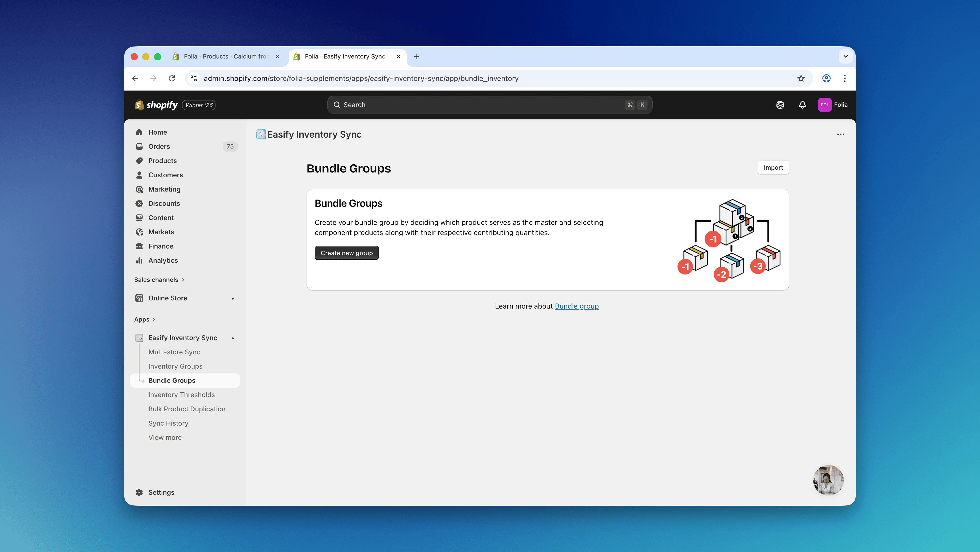Open the tab list dropdown arrow

coord(845,56)
